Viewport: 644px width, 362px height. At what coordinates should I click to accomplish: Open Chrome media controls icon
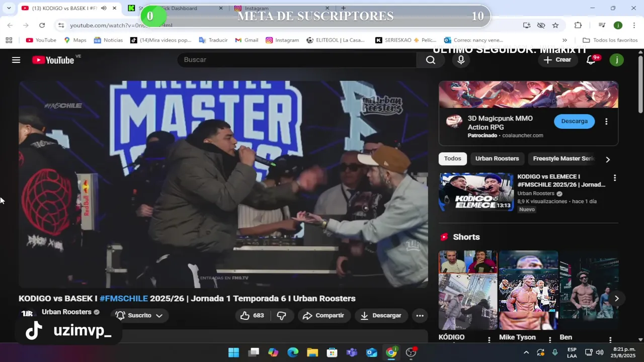coord(602,25)
